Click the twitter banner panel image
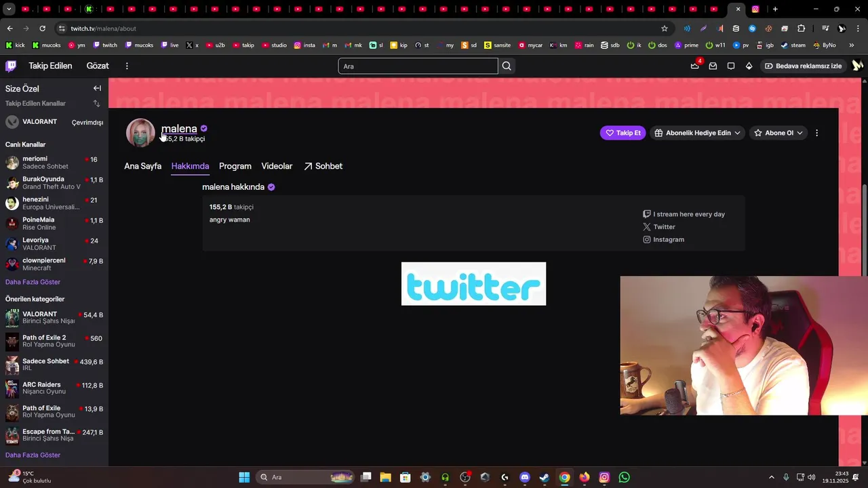The image size is (868, 488). 473,284
